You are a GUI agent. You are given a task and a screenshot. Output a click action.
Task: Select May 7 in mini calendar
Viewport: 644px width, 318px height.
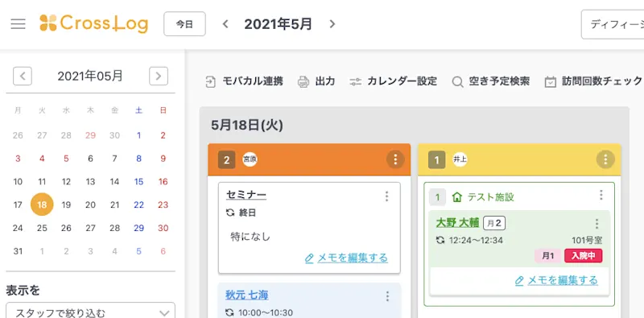114,158
